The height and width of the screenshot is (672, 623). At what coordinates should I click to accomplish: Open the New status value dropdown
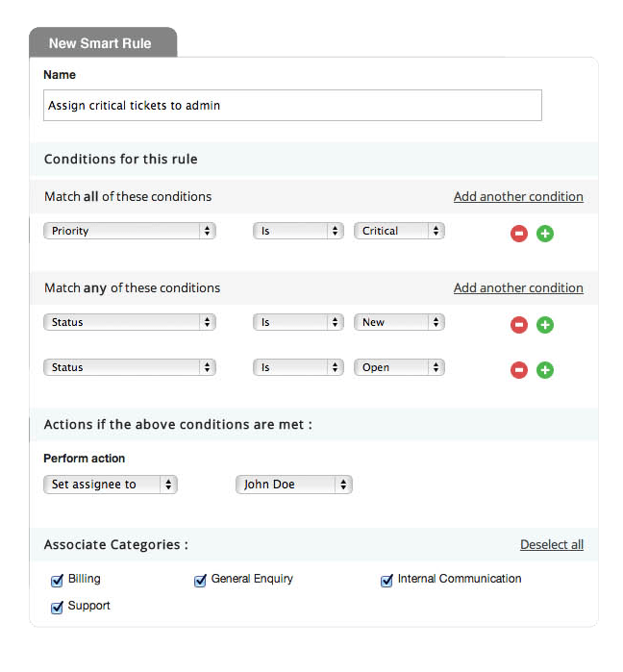tap(399, 322)
